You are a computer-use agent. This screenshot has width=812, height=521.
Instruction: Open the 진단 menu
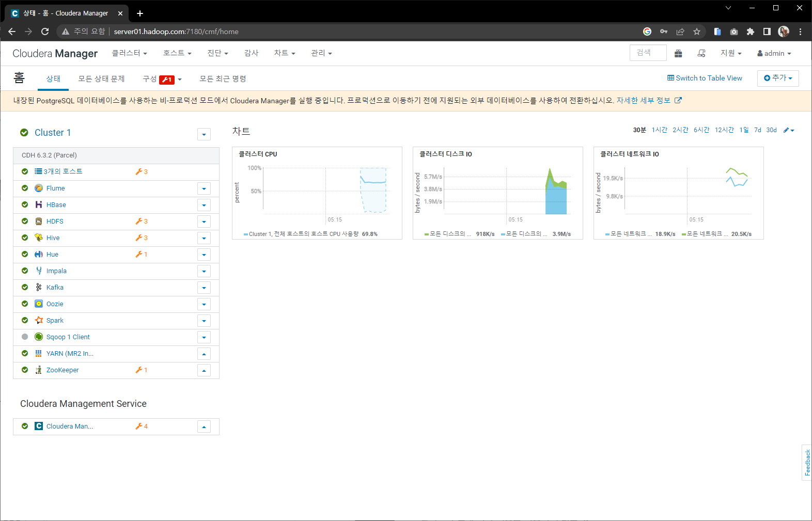click(217, 53)
